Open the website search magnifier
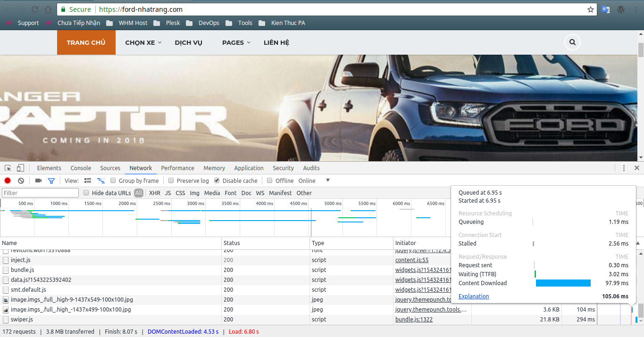Viewport: 644px width, 337px height. pyautogui.click(x=572, y=42)
